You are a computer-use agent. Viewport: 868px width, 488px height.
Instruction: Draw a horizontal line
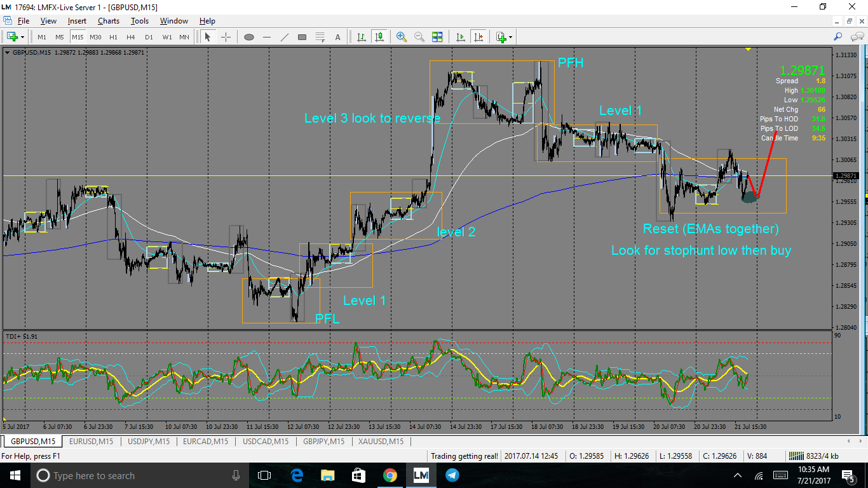click(x=267, y=37)
